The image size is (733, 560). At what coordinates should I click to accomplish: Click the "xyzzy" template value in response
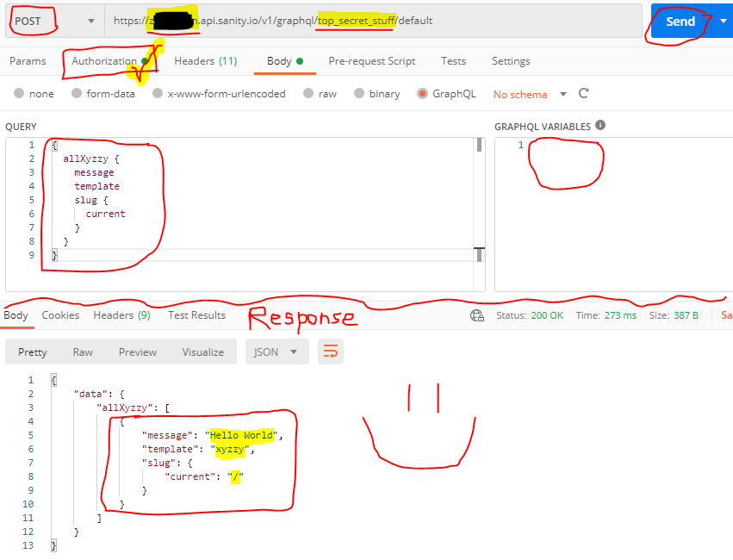click(x=229, y=450)
